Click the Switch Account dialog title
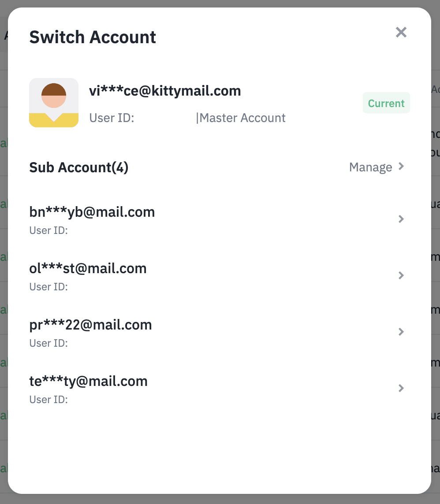The width and height of the screenshot is (440, 504). (93, 37)
